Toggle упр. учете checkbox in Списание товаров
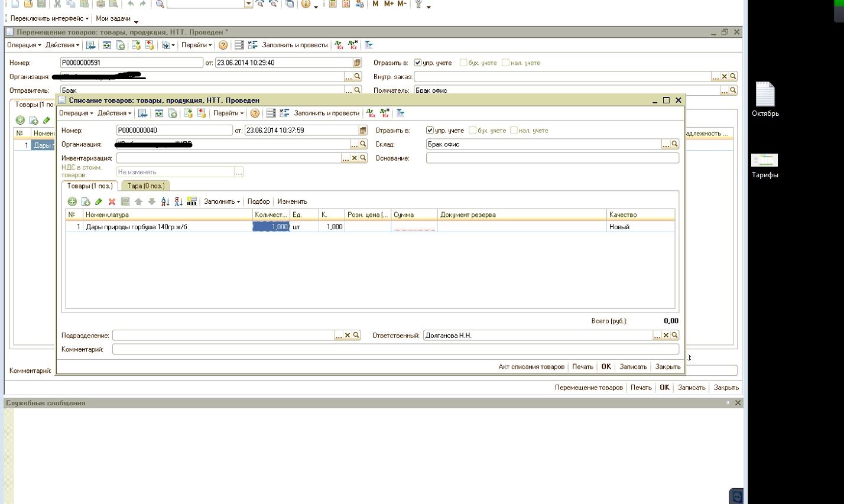The width and height of the screenshot is (844, 504). (430, 131)
